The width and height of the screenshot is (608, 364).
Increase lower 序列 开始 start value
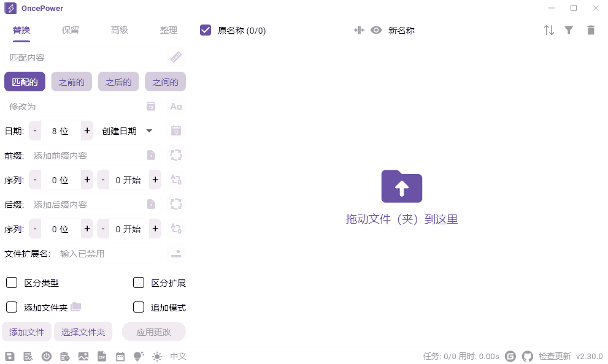[x=155, y=229]
